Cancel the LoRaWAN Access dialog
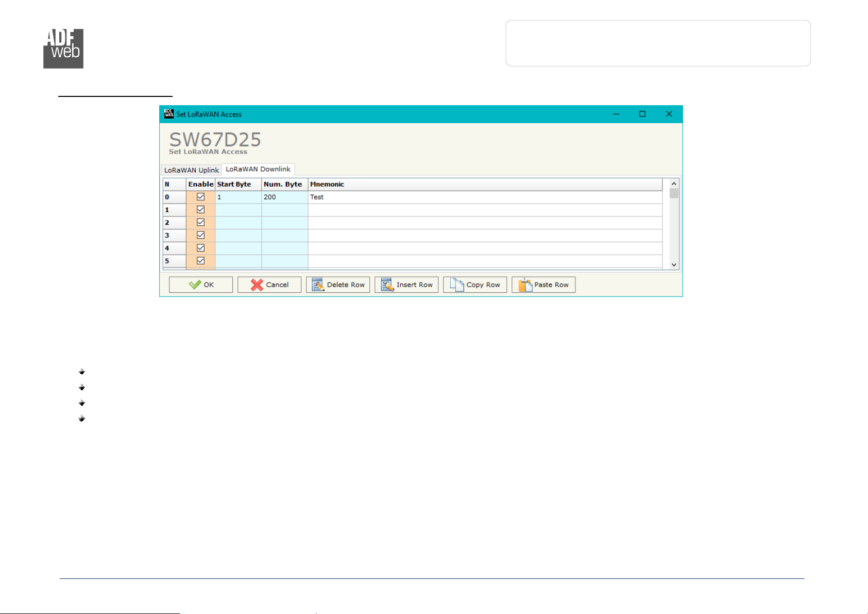This screenshot has height=614, width=868. coord(269,285)
